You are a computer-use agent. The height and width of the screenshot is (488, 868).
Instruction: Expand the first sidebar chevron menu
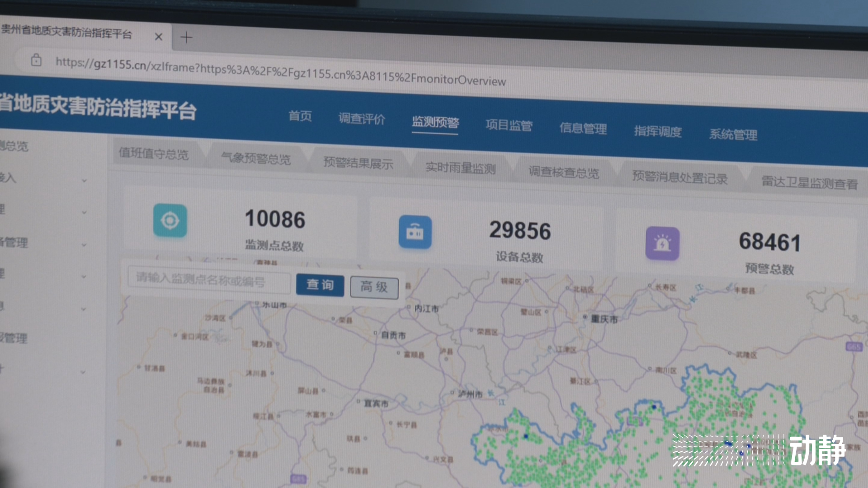(x=84, y=181)
